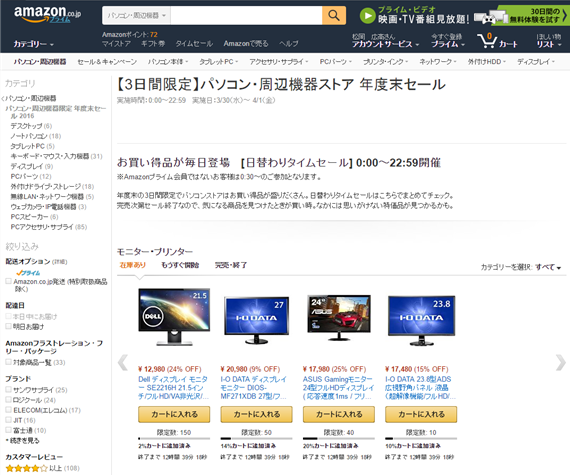Open search category dropdown パソコン・周辺機器
This screenshot has width=570, height=475.
[x=136, y=15]
